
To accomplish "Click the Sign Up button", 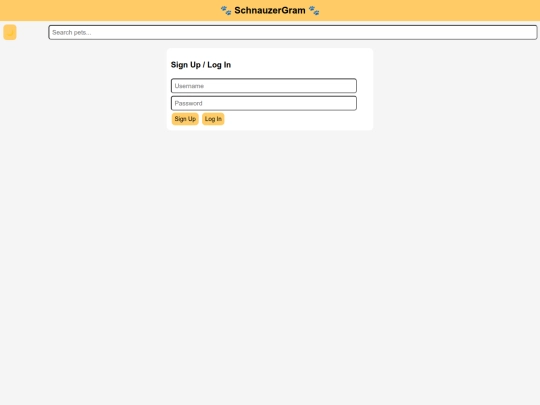I will coord(185,119).
